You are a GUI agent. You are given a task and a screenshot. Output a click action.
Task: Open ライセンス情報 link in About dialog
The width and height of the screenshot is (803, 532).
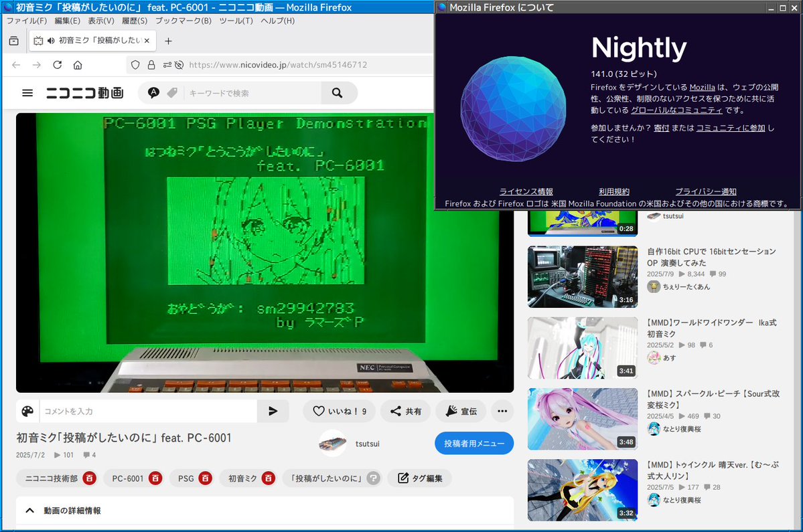click(526, 191)
